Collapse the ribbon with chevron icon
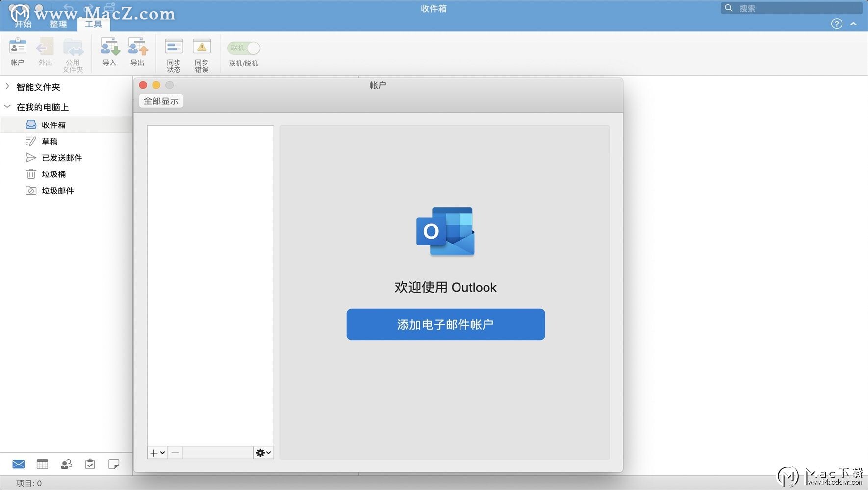 pos(853,24)
